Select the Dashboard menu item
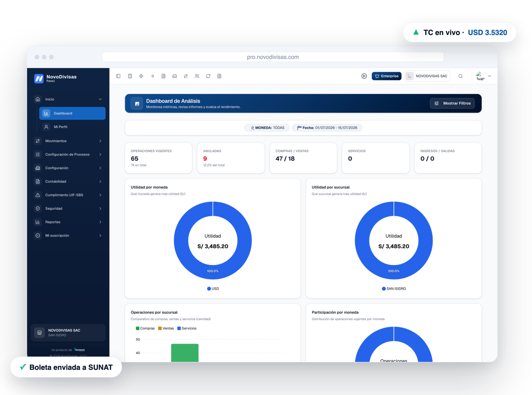Image resolution: width=532 pixels, height=395 pixels. coord(72,113)
